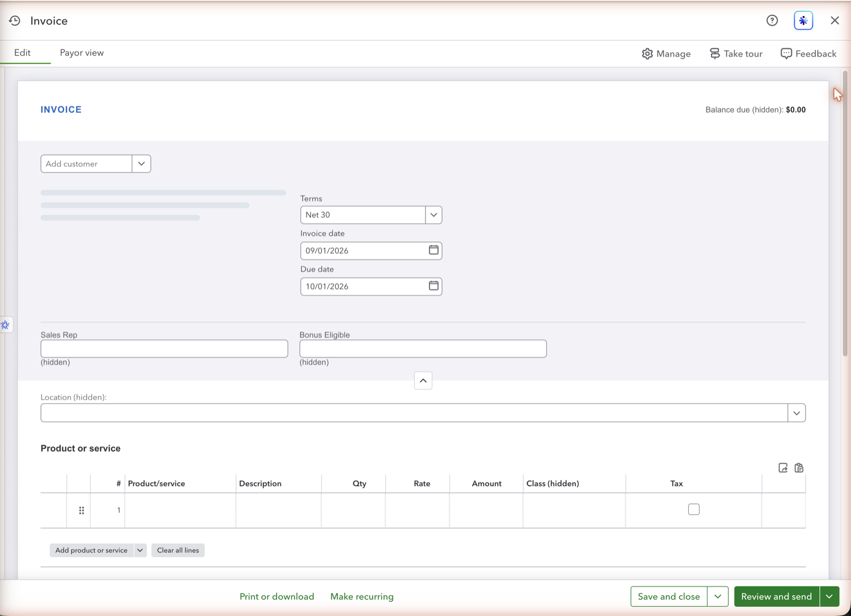This screenshot has height=616, width=851.
Task: Open Manage settings gear
Action: point(666,53)
